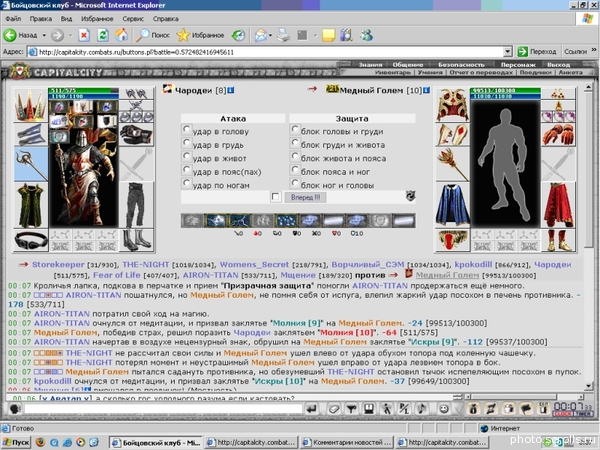The width and height of the screenshot is (600, 450).
Task: Click the IE Stop loading icon
Action: coord(84,35)
